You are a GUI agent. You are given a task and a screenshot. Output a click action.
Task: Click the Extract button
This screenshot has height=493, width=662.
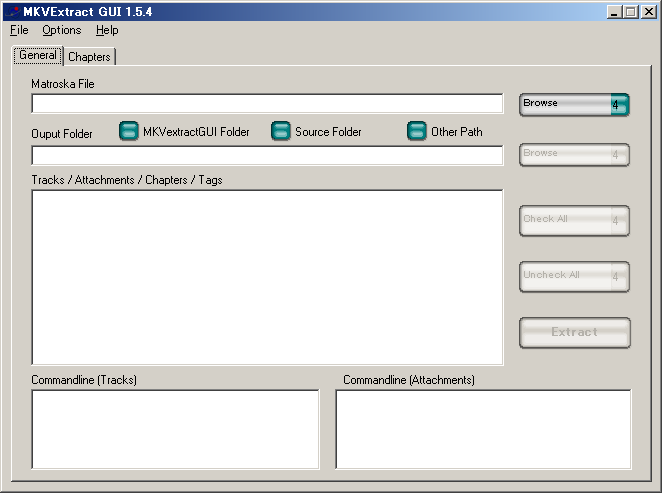coord(574,332)
